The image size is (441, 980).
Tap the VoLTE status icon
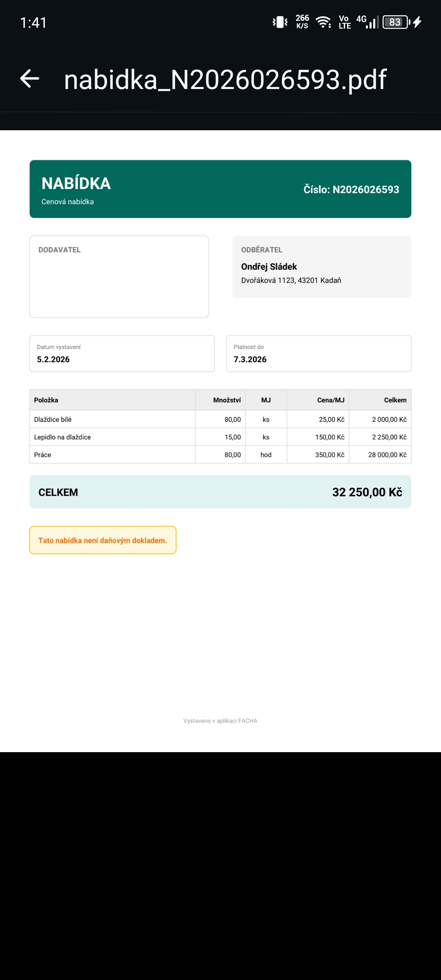point(345,22)
